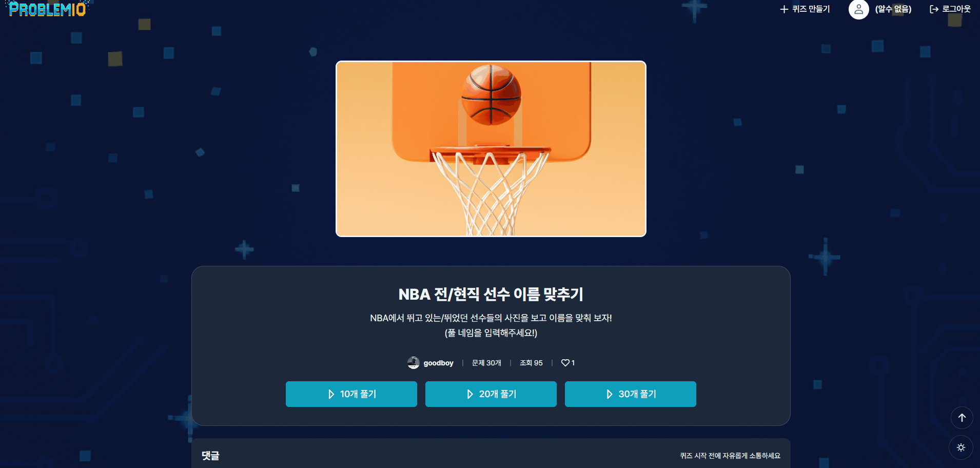
Task: Start the 20개 풀기 quiz
Action: [491, 394]
